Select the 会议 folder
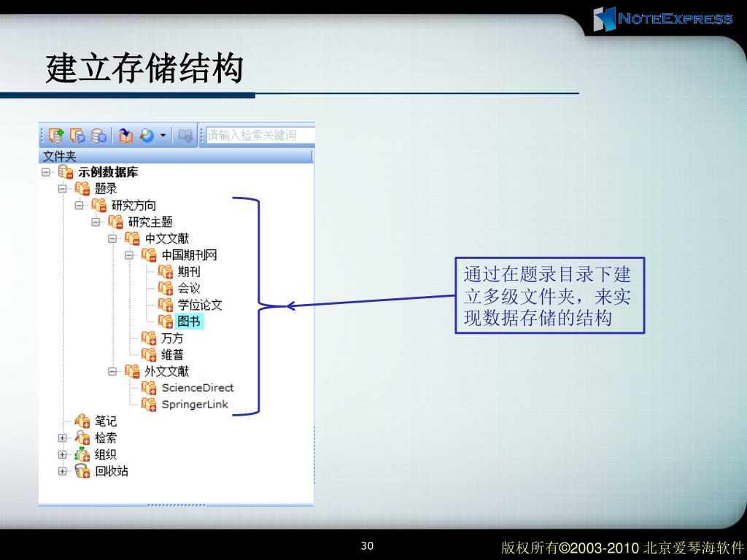Viewport: 747px width, 560px height. point(189,289)
